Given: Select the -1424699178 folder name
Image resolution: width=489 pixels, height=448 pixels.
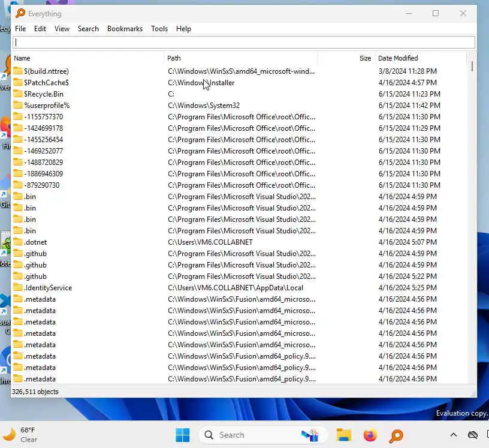Looking at the screenshot, I should [43, 128].
